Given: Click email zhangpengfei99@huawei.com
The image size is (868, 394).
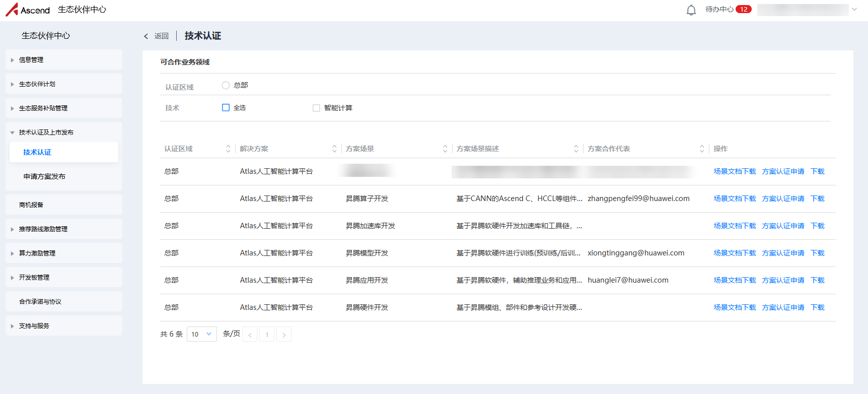Looking at the screenshot, I should [638, 199].
